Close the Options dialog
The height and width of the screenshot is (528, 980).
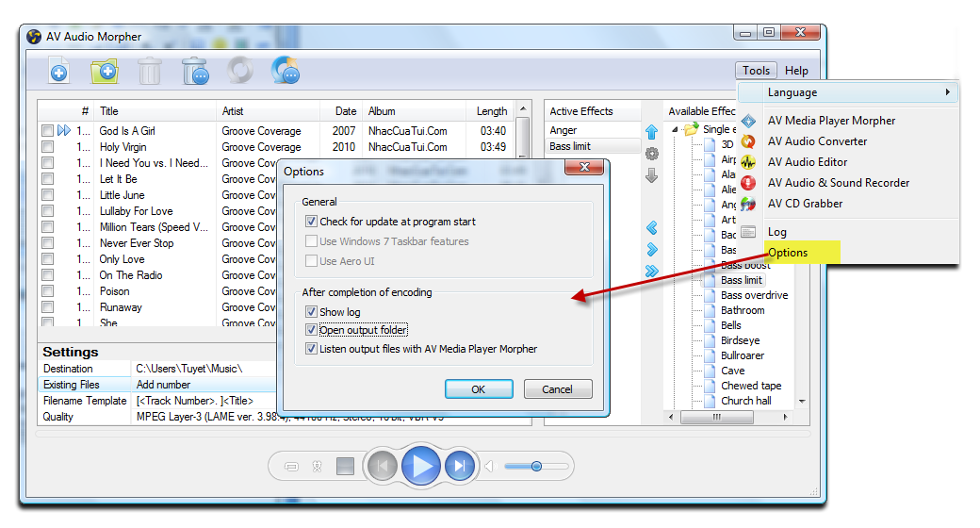(584, 167)
